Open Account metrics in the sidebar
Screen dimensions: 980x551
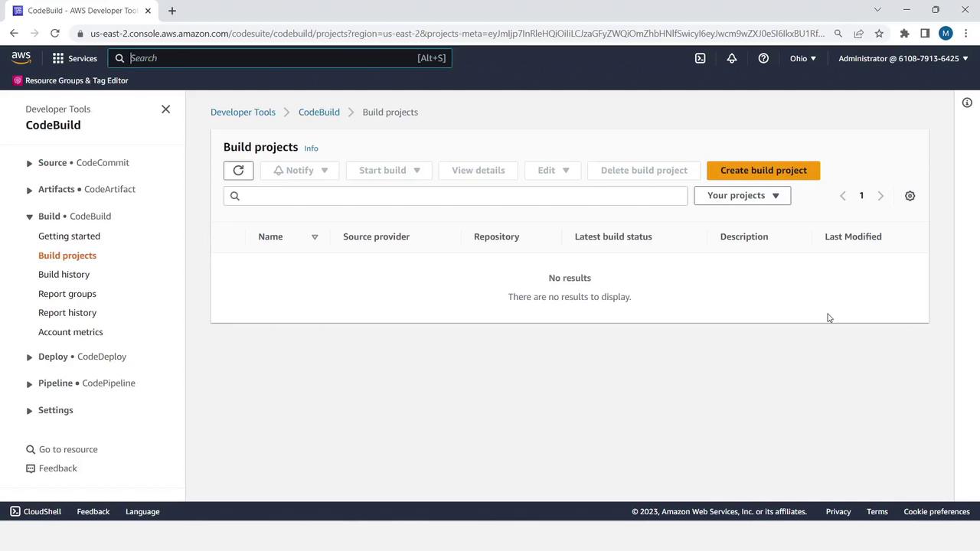pos(70,332)
